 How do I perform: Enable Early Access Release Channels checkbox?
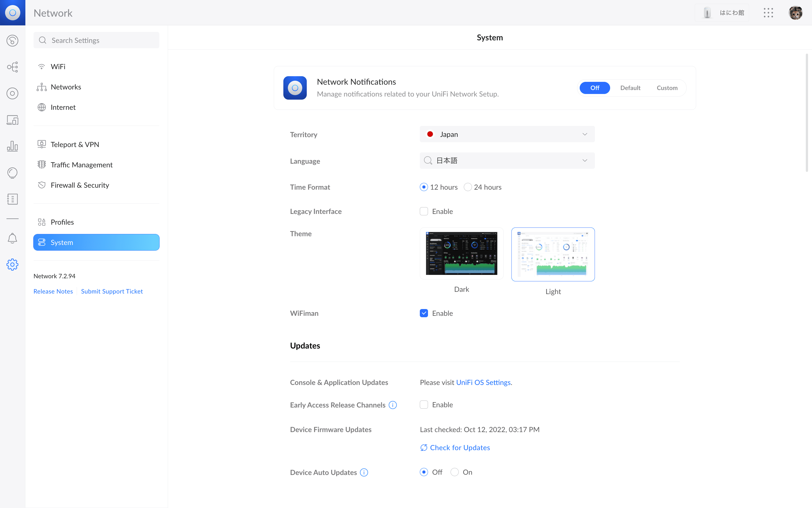pos(424,405)
